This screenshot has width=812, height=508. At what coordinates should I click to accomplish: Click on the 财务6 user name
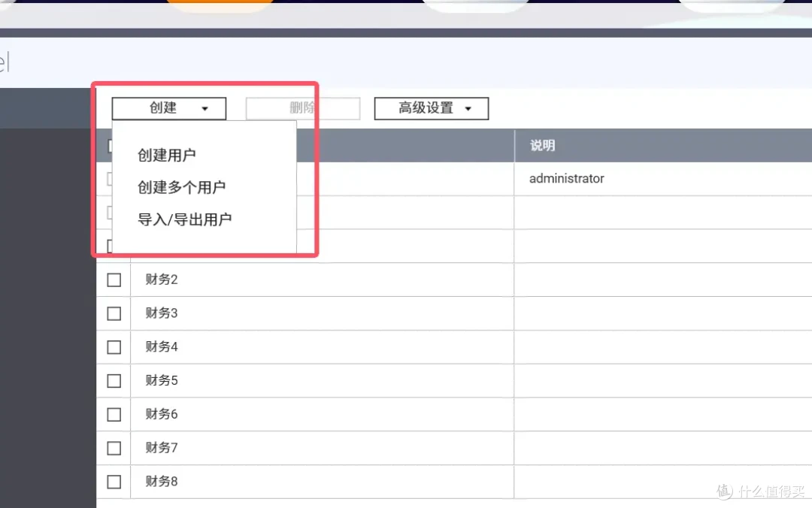point(162,414)
